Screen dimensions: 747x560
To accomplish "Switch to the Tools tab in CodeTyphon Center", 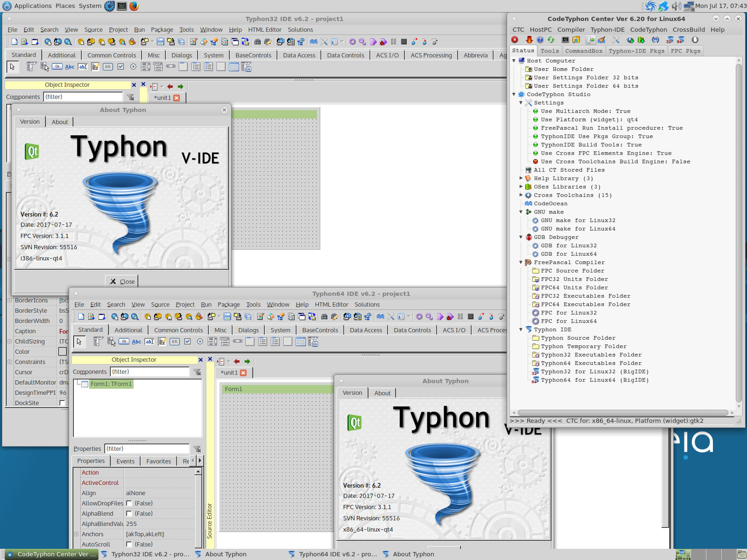I will tap(550, 51).
